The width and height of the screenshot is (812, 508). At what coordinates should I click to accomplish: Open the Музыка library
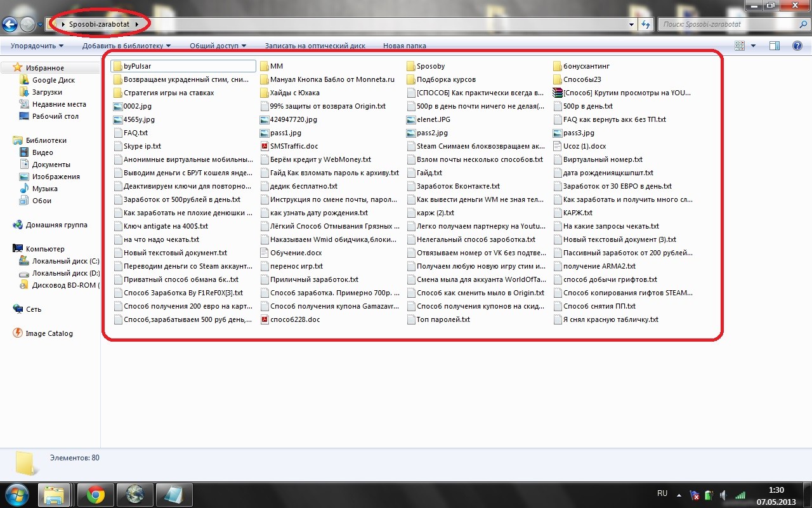pyautogui.click(x=38, y=189)
